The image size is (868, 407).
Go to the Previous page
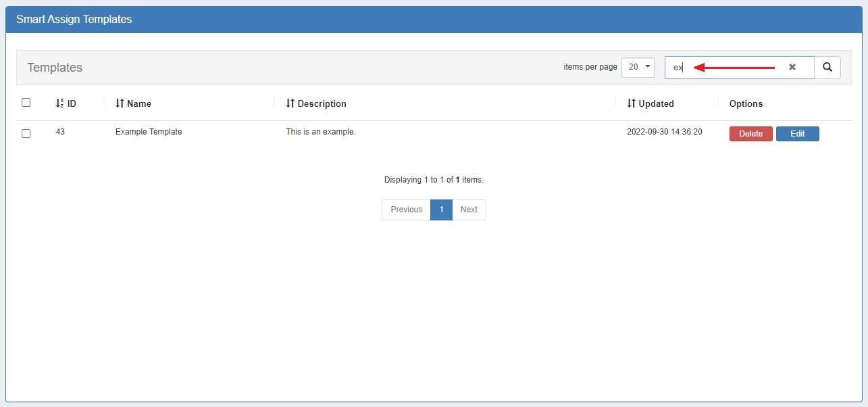[x=406, y=210]
